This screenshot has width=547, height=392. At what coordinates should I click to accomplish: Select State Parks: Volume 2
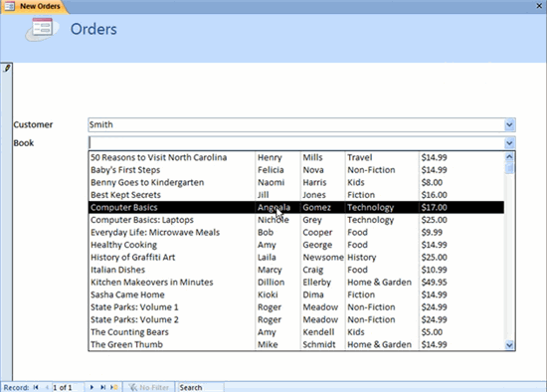296,319
